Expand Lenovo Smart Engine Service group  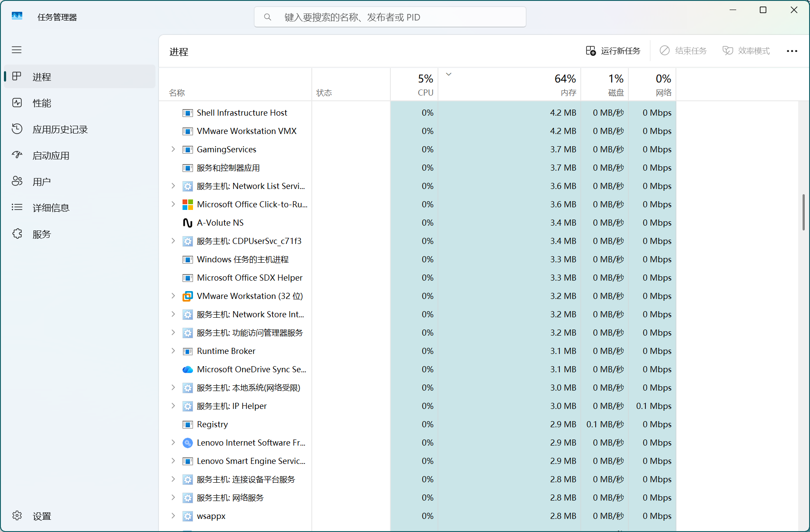pyautogui.click(x=173, y=461)
